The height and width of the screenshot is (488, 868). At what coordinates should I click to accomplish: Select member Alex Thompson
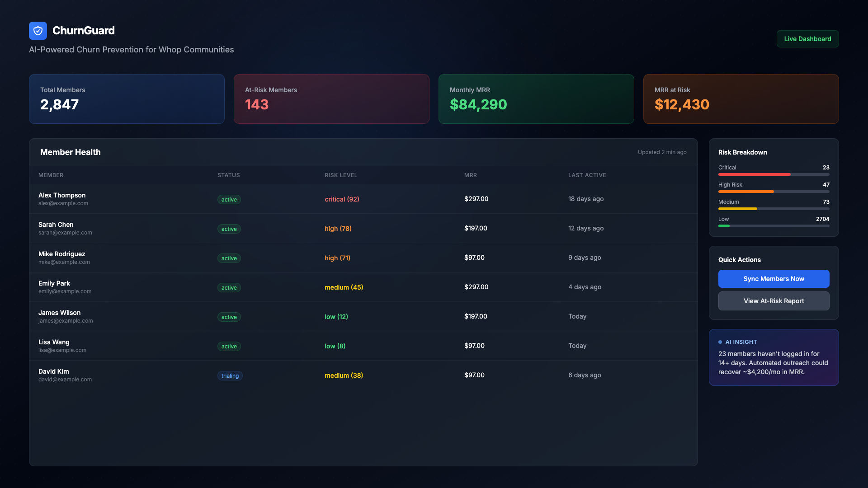point(62,195)
